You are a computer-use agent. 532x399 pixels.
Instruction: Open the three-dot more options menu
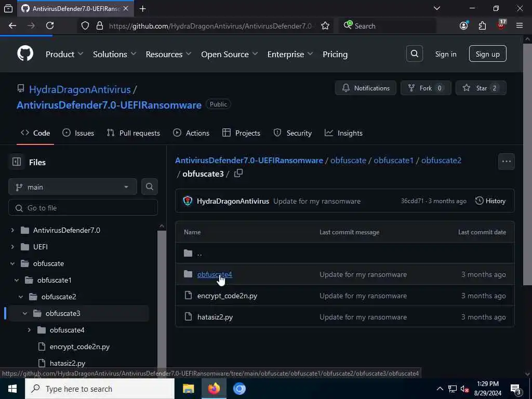[x=506, y=161]
